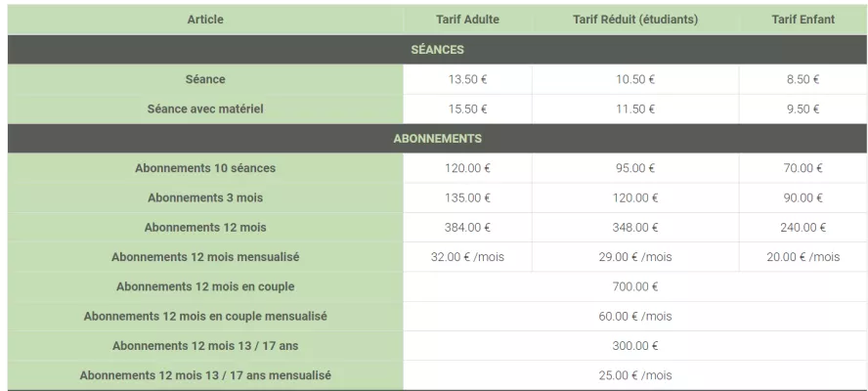Click the Séance avec matériel label

click(x=205, y=109)
